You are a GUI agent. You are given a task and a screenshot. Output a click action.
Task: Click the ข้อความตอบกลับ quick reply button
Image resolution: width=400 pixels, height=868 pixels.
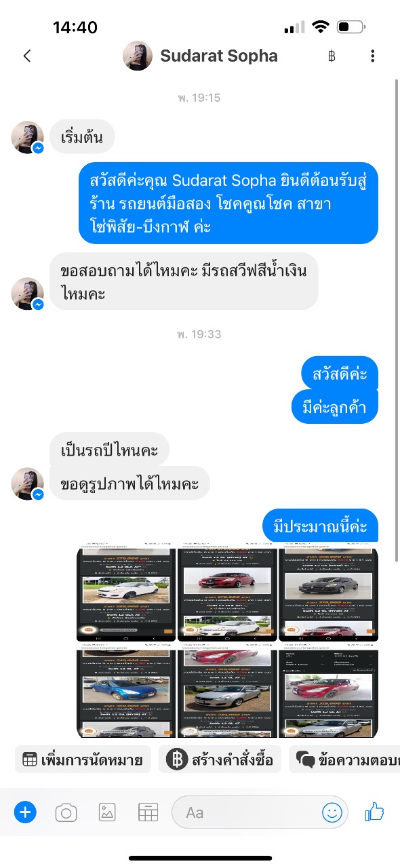344,759
